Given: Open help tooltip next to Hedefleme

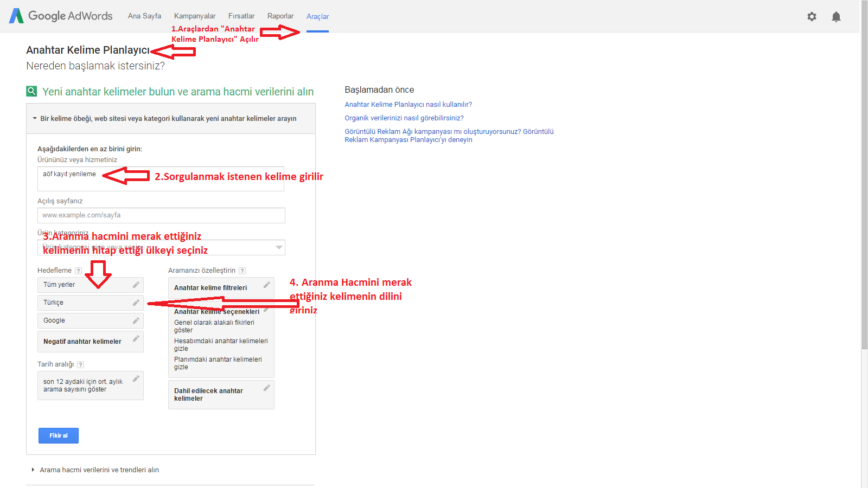Looking at the screenshot, I should point(78,271).
